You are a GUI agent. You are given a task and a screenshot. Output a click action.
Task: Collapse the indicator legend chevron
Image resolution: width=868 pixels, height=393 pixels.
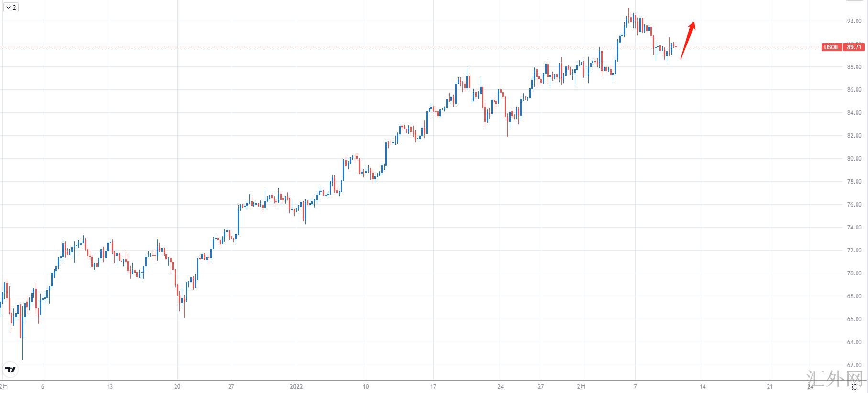tap(8, 8)
